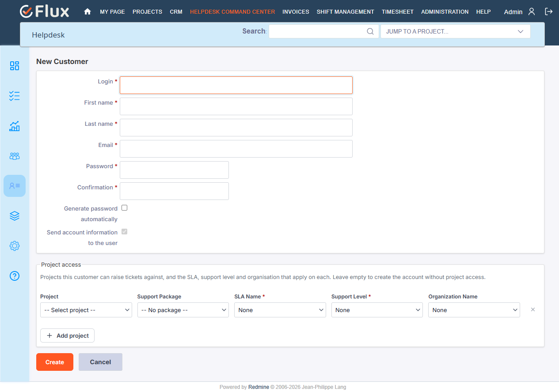Viewport: 559px width, 392px height.
Task: Click the Helpdesk title text
Action: (48, 35)
